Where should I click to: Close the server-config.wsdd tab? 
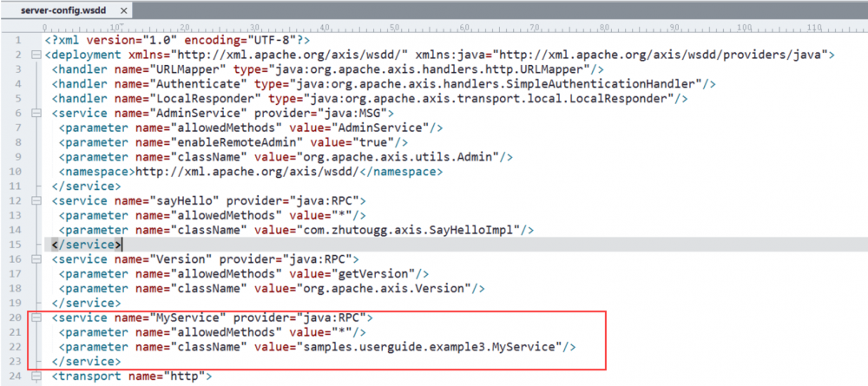click(123, 11)
